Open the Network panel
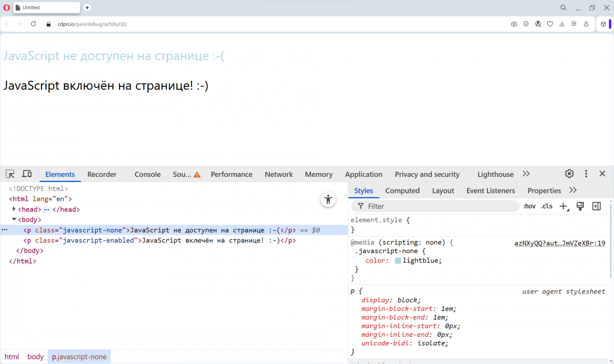This screenshot has width=614, height=364. click(279, 174)
